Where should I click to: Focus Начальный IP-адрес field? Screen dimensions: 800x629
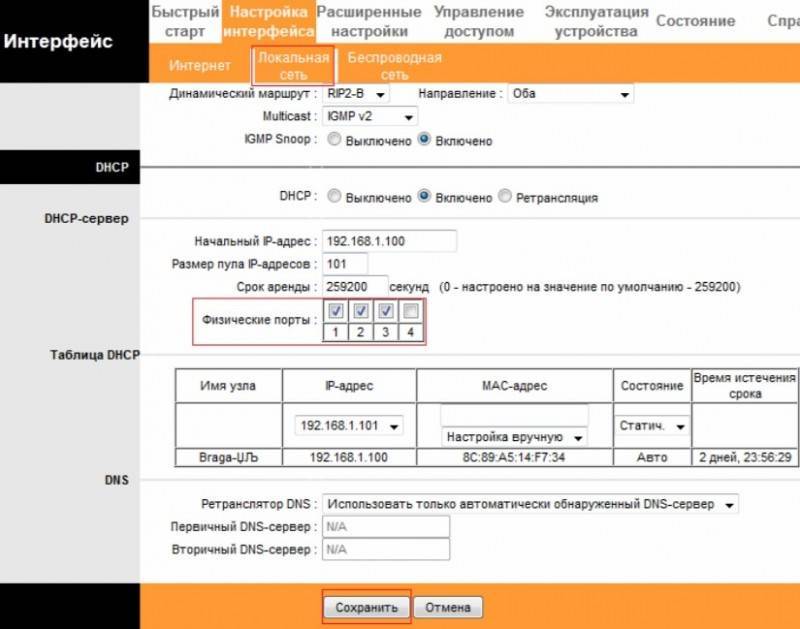pos(389,241)
